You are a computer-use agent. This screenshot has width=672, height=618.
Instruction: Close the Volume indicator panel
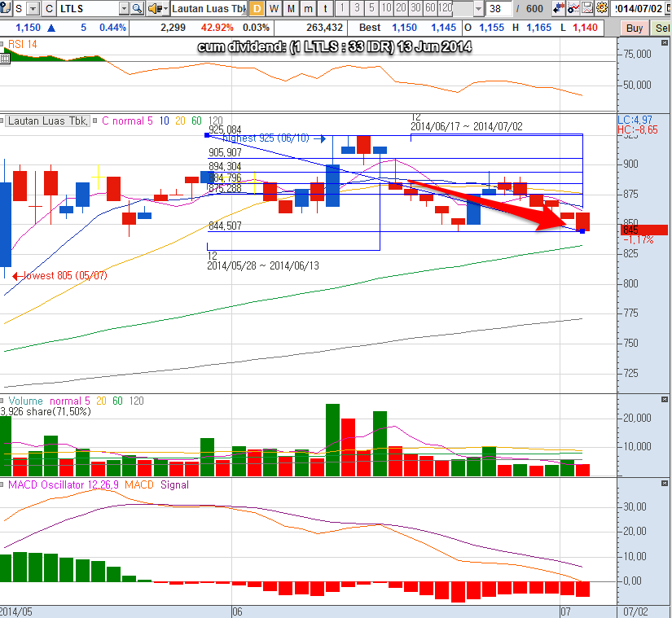coord(665,400)
